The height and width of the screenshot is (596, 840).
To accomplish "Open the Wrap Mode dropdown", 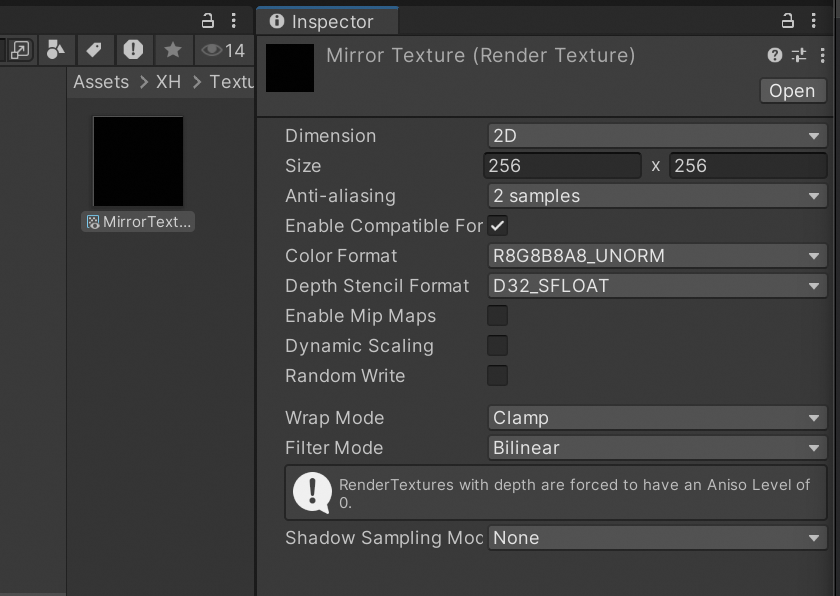I will 657,418.
